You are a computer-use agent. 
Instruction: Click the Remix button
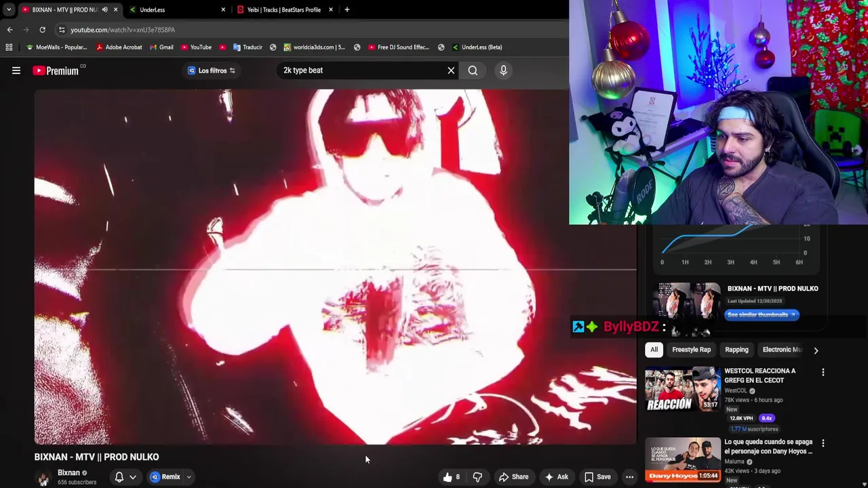point(165,477)
